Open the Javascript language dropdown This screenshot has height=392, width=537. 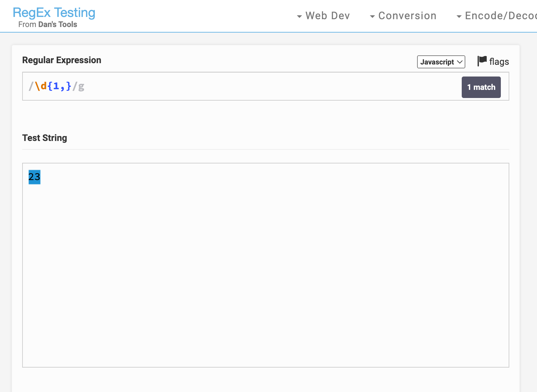pyautogui.click(x=441, y=62)
